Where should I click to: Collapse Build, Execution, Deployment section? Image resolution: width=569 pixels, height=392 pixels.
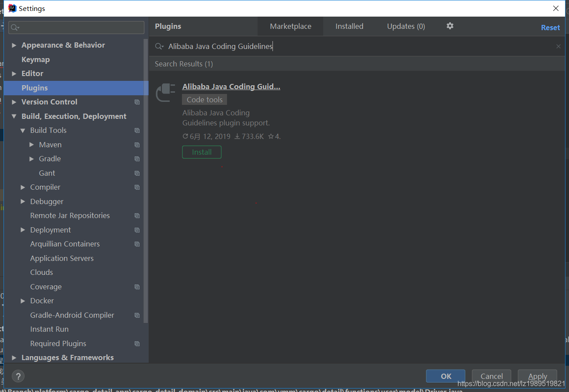[14, 116]
